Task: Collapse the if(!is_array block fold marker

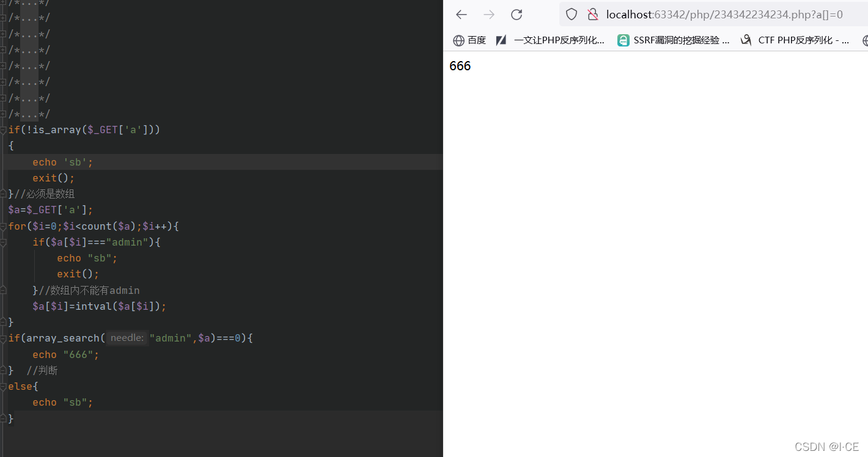Action: click(x=3, y=130)
